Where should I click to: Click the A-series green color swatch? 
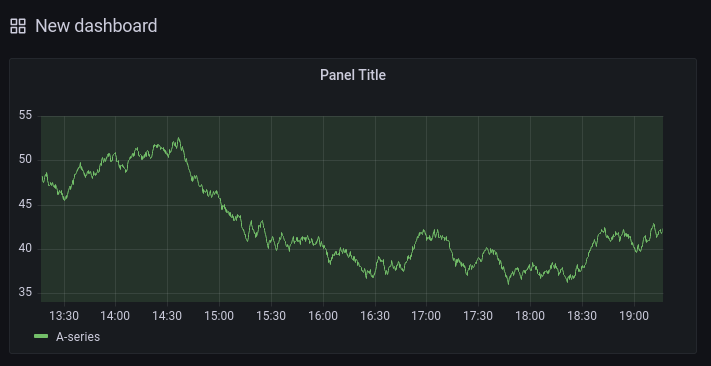coord(41,336)
